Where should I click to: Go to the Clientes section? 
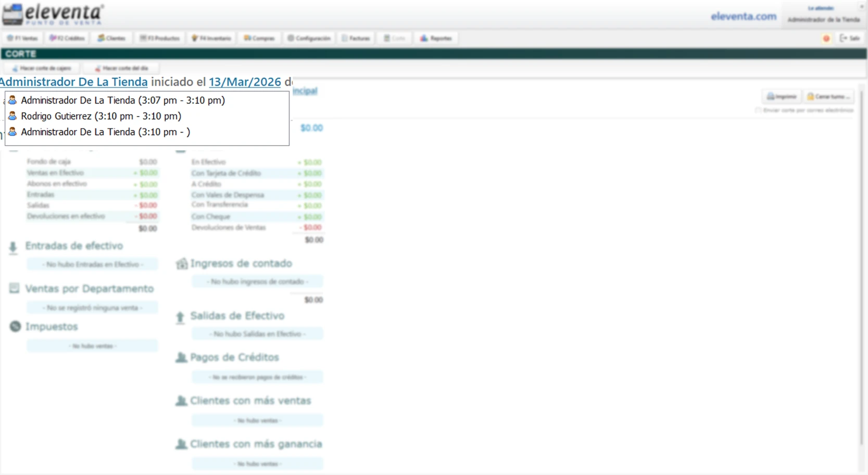111,38
